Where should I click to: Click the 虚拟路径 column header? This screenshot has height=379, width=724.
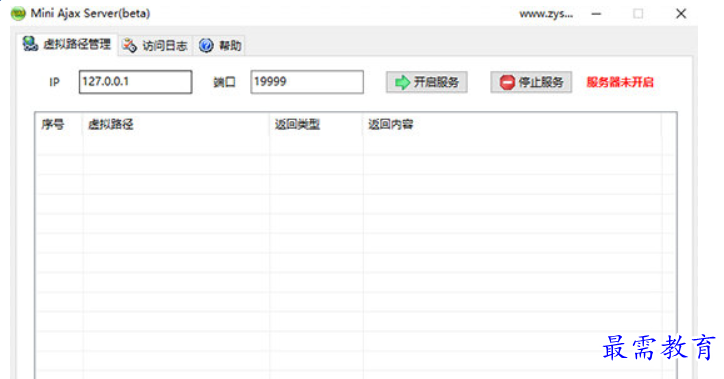[x=176, y=124]
